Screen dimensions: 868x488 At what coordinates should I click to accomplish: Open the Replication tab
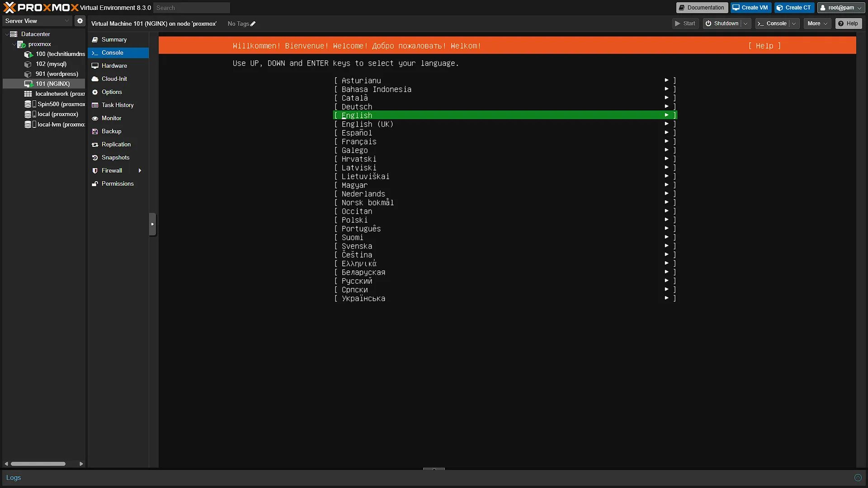point(118,145)
